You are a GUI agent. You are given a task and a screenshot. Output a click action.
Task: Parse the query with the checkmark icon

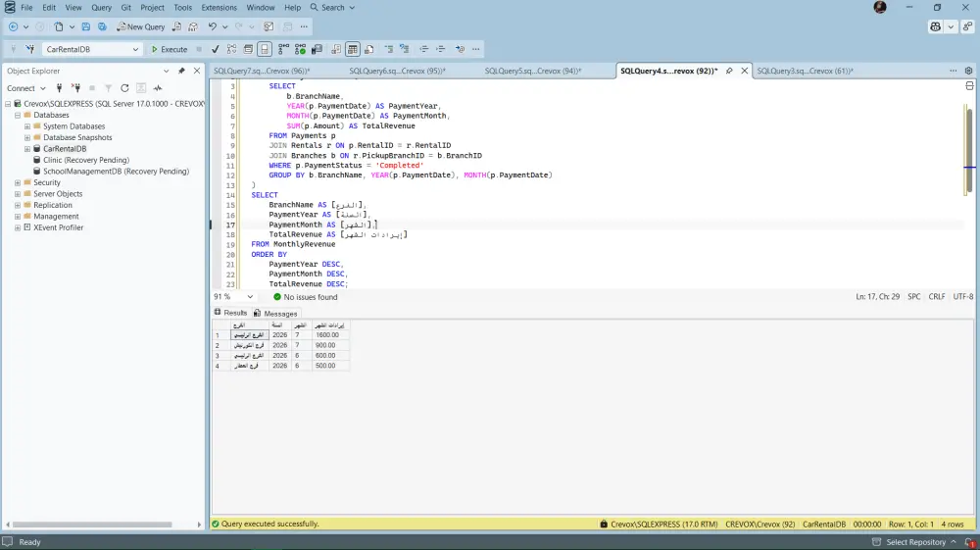215,49
